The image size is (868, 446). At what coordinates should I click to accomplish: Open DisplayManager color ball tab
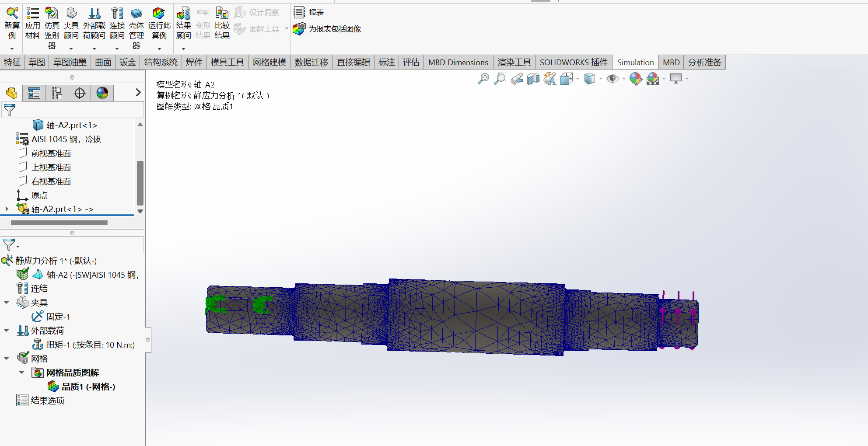point(102,93)
